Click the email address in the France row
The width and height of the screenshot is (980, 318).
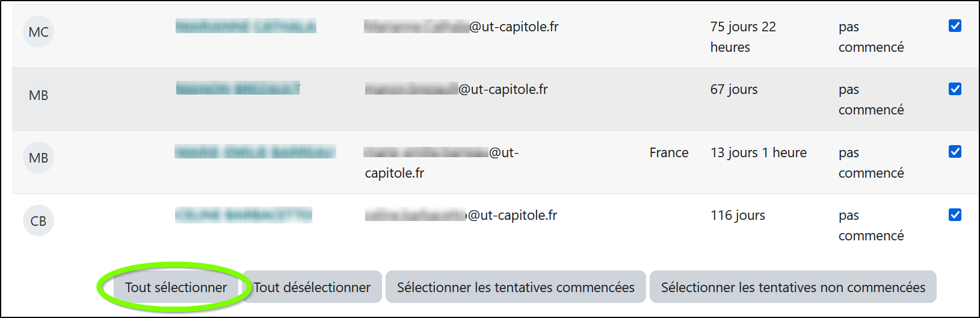(442, 153)
